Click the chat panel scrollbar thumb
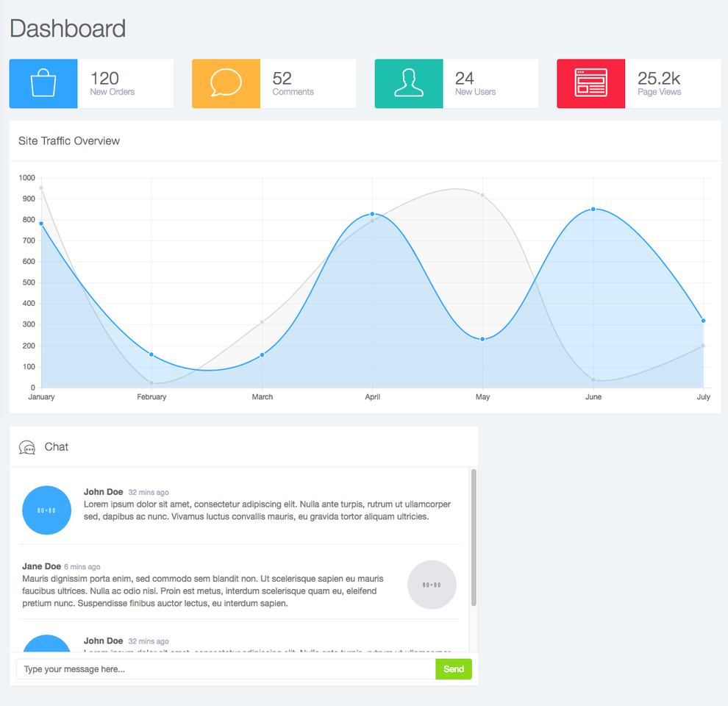 [474, 538]
